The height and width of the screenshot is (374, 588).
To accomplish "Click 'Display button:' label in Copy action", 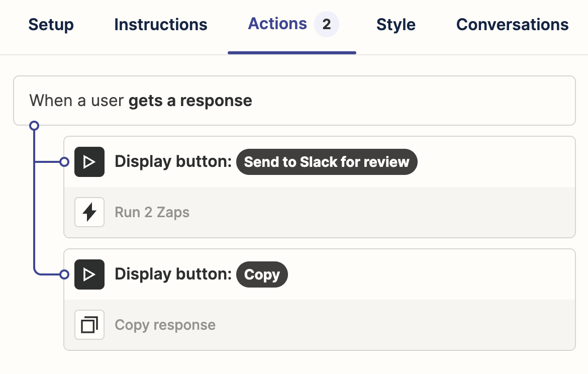I will (173, 274).
